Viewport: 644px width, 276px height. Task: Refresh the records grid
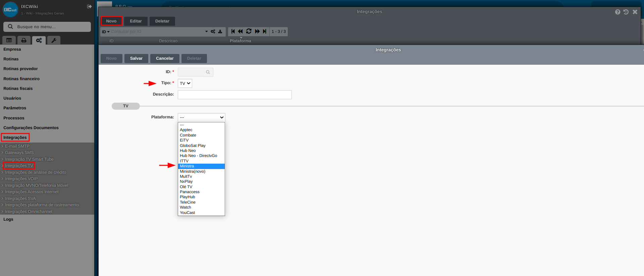tap(249, 31)
